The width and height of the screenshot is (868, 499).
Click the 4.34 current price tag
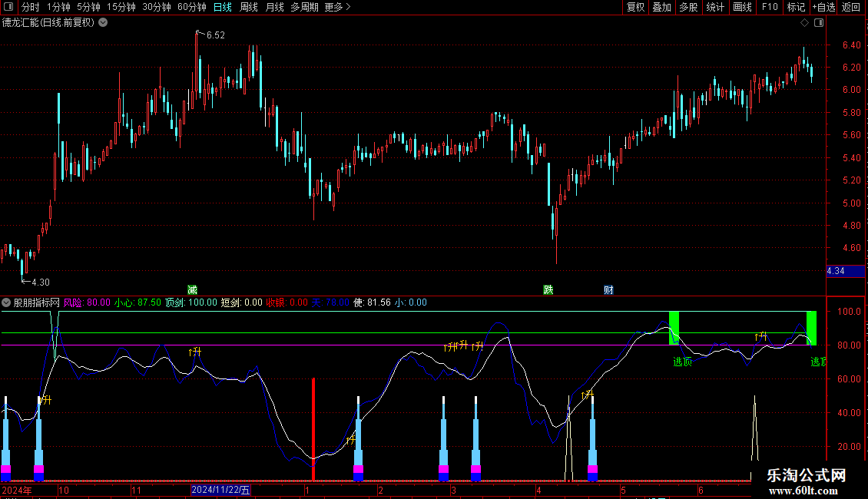click(845, 271)
